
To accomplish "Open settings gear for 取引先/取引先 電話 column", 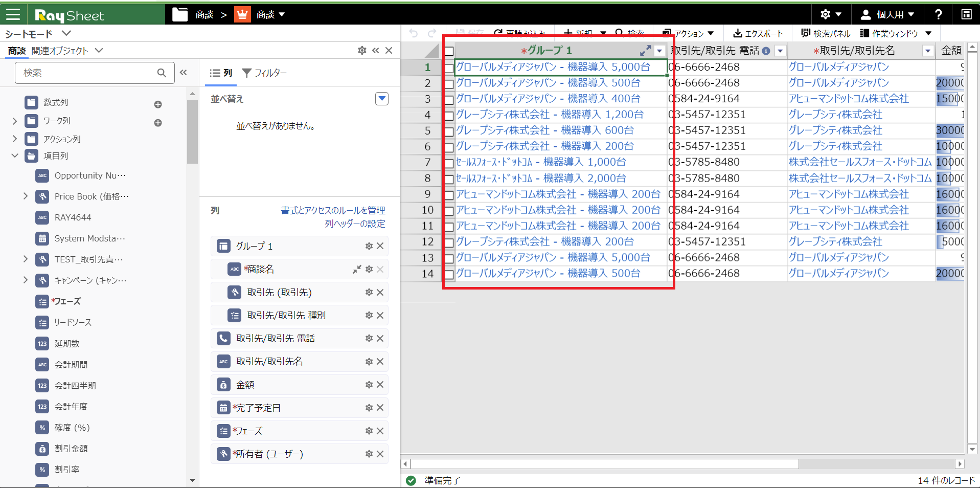I will (x=369, y=338).
